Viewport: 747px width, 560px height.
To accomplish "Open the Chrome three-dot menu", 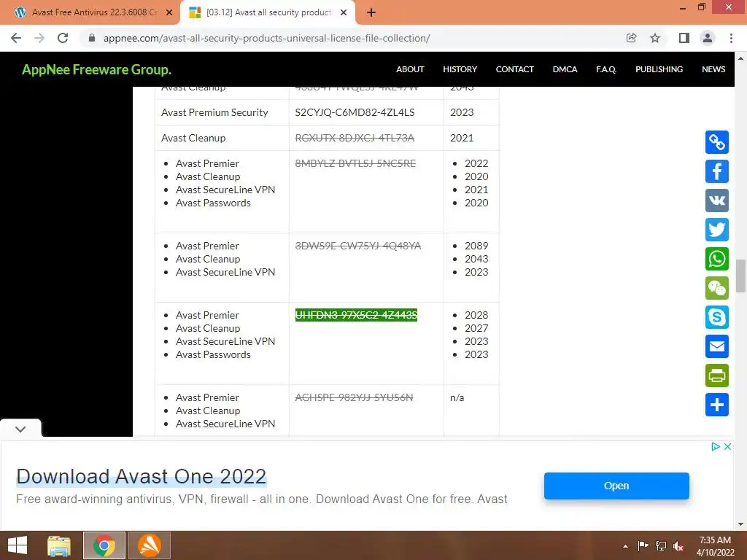I will (731, 38).
